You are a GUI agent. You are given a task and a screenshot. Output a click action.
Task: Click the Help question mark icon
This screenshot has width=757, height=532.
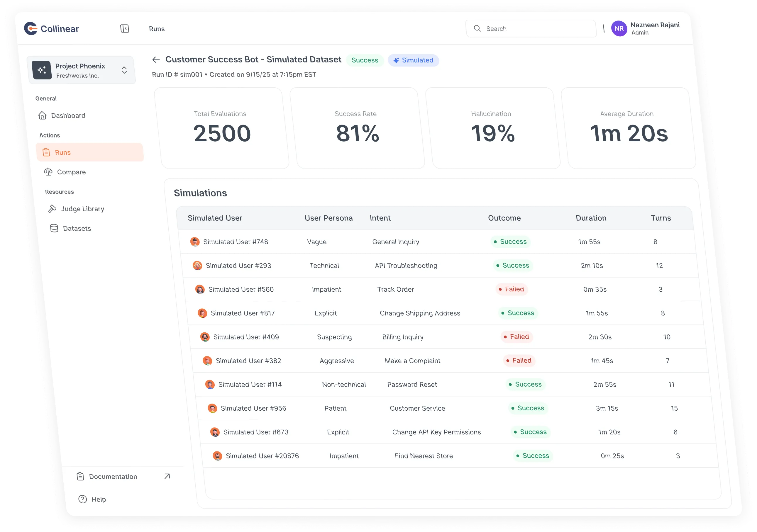(82, 499)
